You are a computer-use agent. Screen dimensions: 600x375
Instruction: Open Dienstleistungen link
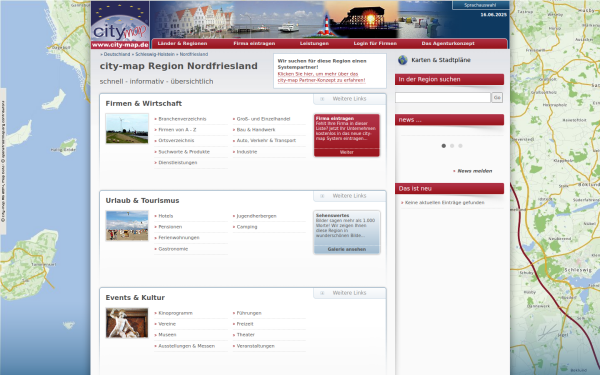coord(178,163)
